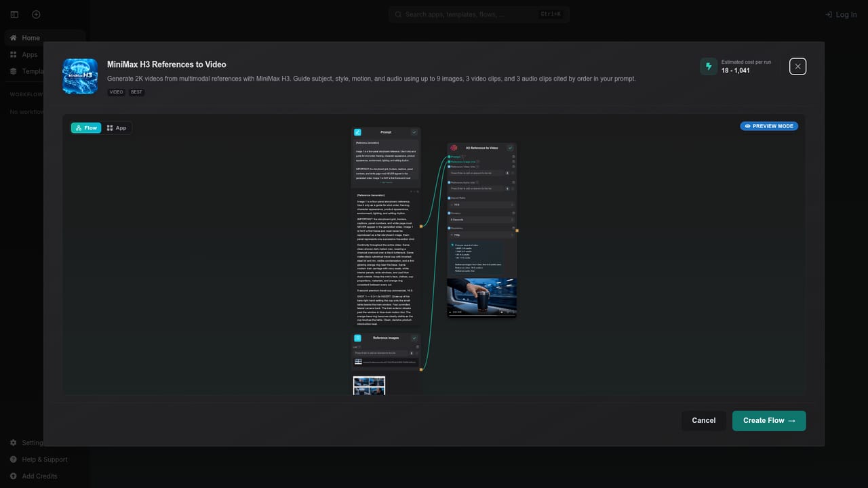Toggle the Reference Images node checkmark
Screen dimensions: 868x488
414,338
